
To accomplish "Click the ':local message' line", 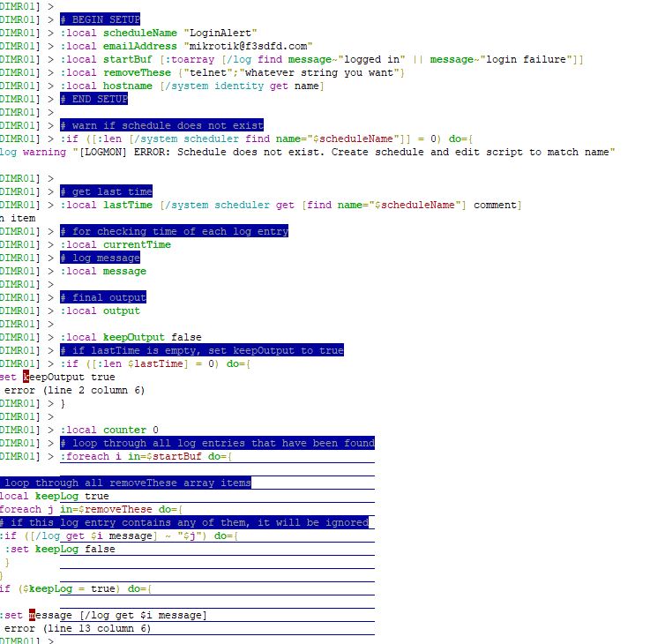I will (103, 271).
